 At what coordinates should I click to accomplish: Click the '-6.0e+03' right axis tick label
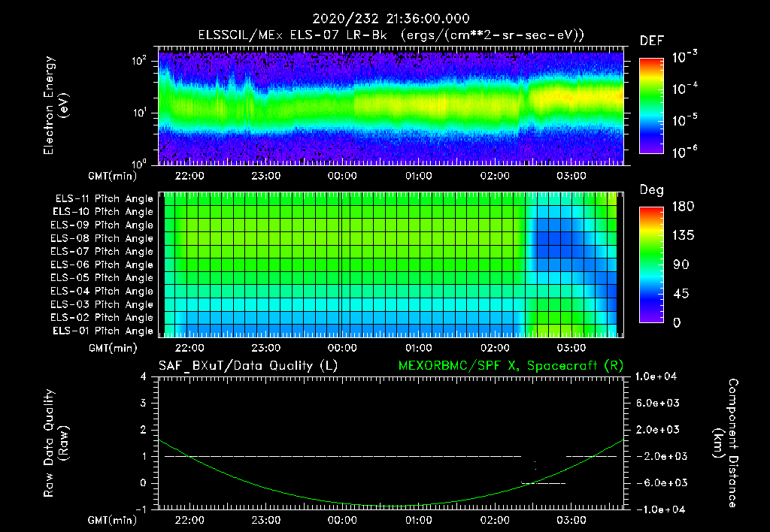(657, 483)
